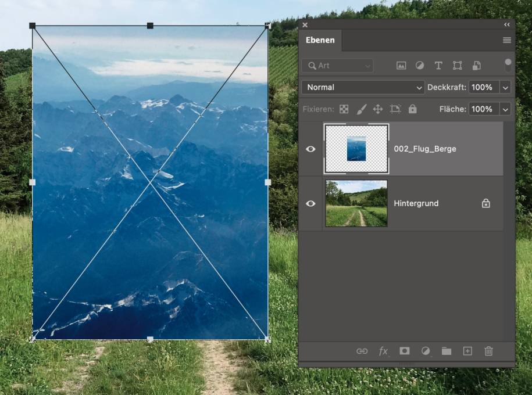This screenshot has height=395, width=532.
Task: Select the Hintergrund layer thumbnail
Action: [356, 203]
